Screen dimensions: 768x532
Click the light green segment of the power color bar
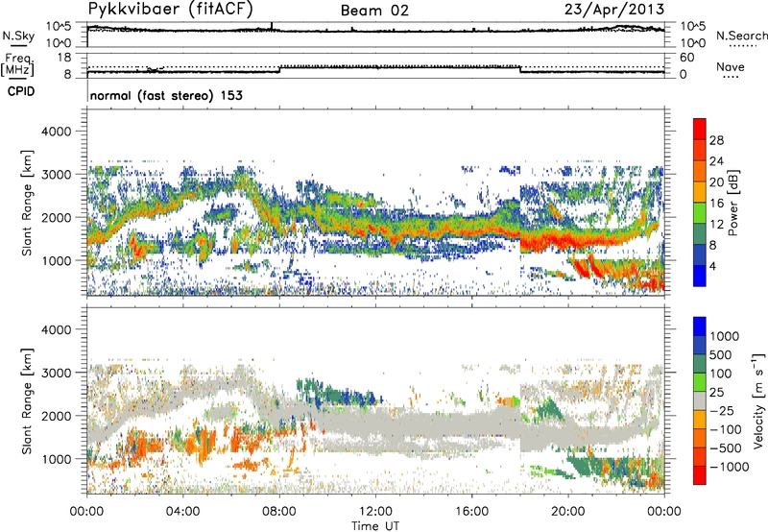click(x=700, y=212)
